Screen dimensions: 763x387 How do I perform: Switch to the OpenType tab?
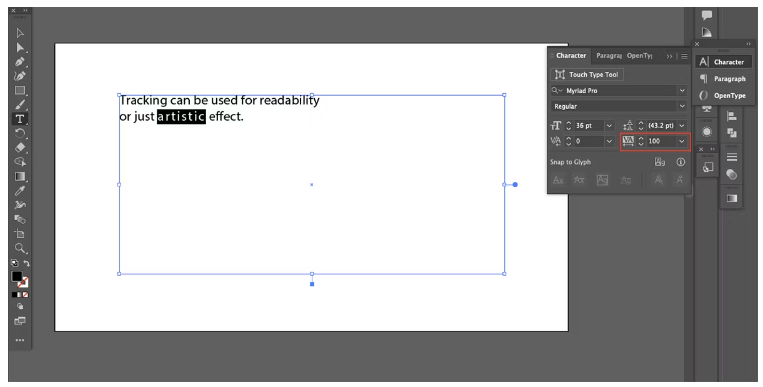pyautogui.click(x=639, y=55)
